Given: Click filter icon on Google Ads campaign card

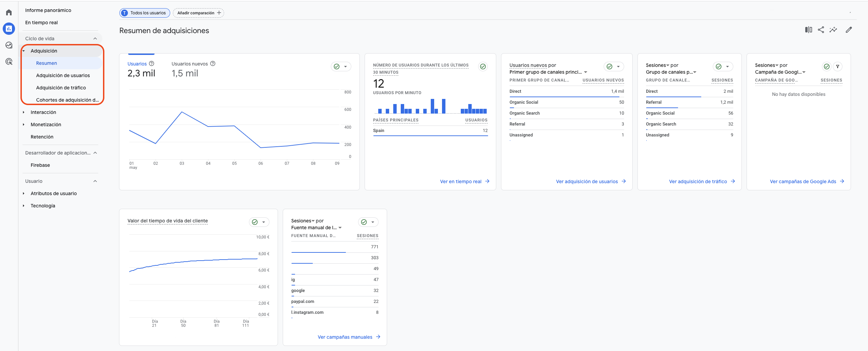Looking at the screenshot, I should pos(838,67).
